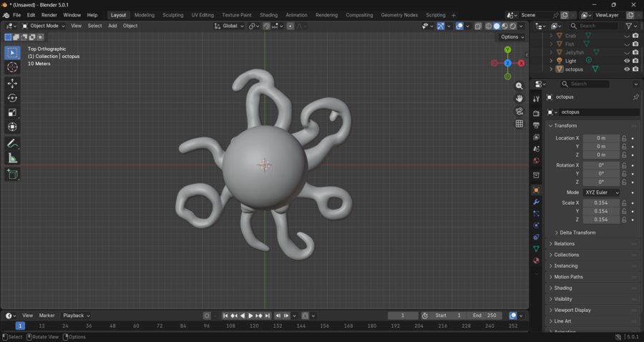The height and width of the screenshot is (342, 644).
Task: Click the viewport zoom magnifier icon
Action: coord(519,86)
